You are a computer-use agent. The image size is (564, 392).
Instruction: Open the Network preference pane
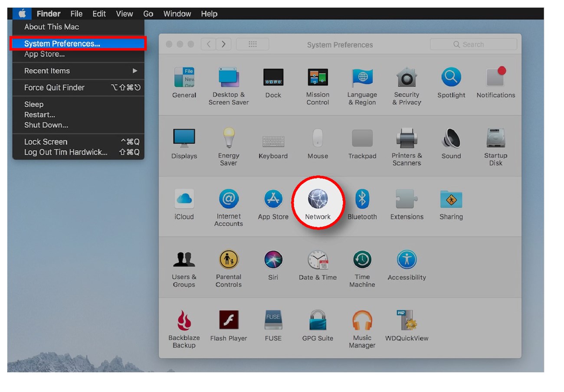(x=318, y=205)
